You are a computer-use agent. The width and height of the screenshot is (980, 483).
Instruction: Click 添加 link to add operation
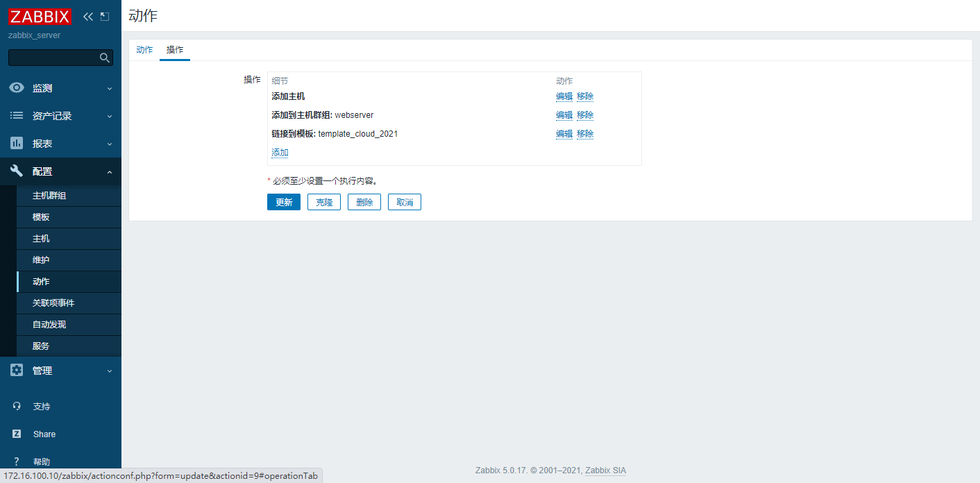pos(280,153)
